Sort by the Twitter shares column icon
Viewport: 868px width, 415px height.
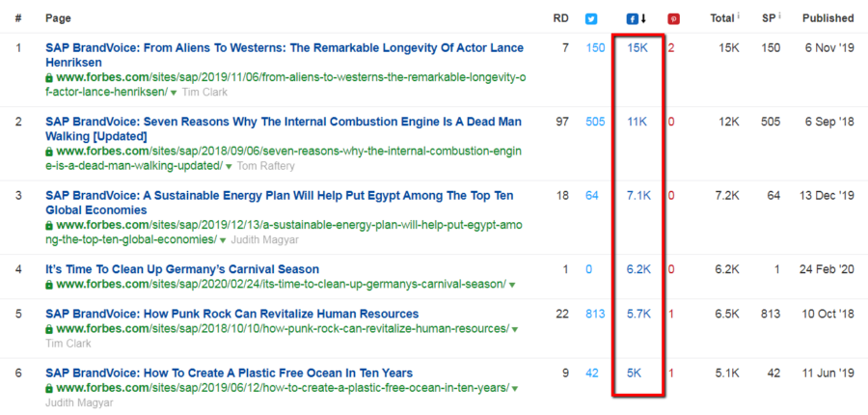click(x=591, y=19)
